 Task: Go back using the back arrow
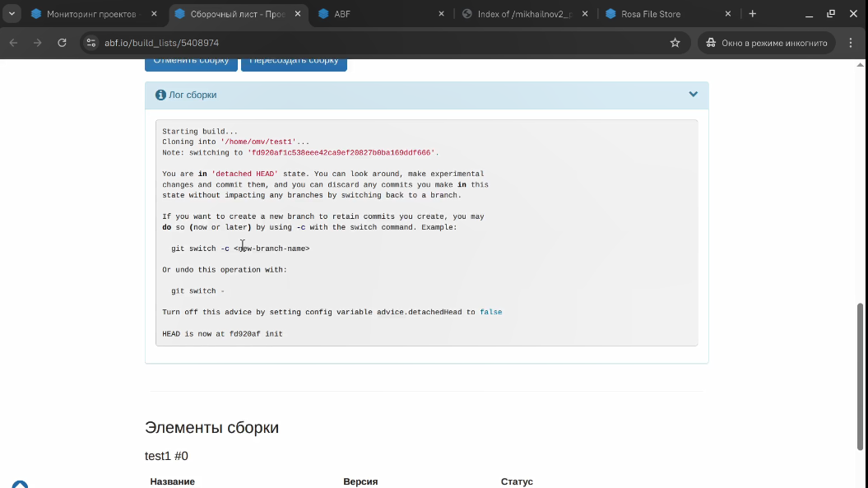click(13, 43)
